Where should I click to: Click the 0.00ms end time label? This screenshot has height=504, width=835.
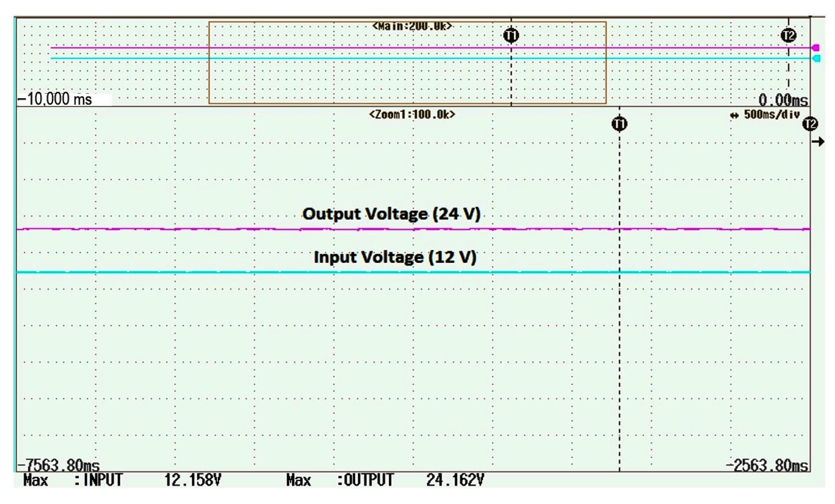coord(783,100)
